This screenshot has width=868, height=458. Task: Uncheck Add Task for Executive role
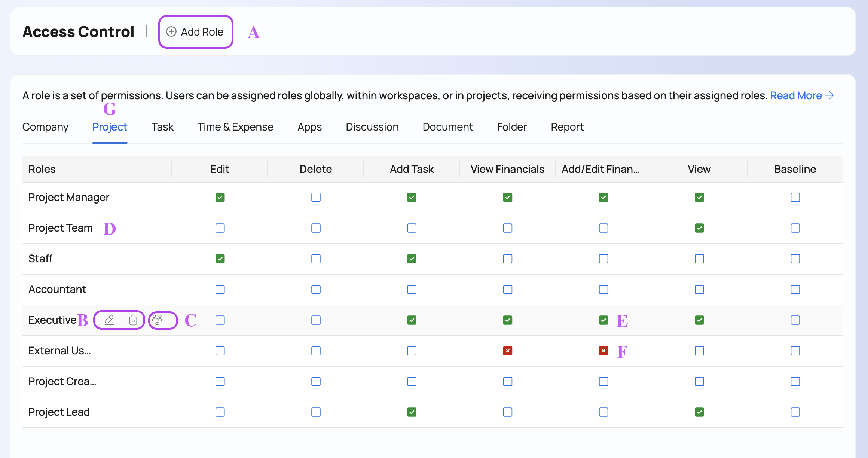coord(412,320)
